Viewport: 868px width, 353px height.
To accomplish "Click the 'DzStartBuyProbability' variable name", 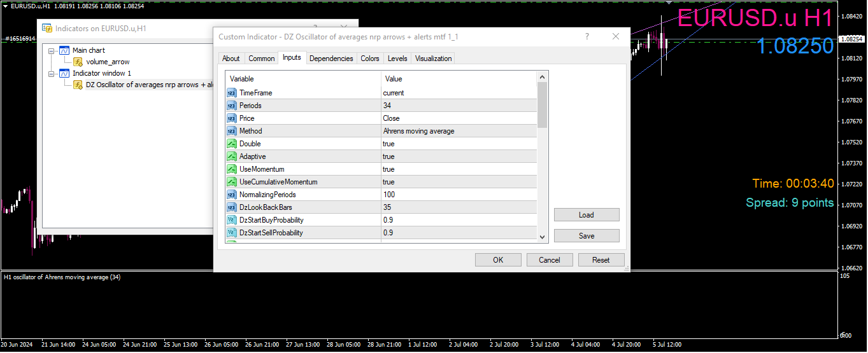I will click(x=271, y=220).
